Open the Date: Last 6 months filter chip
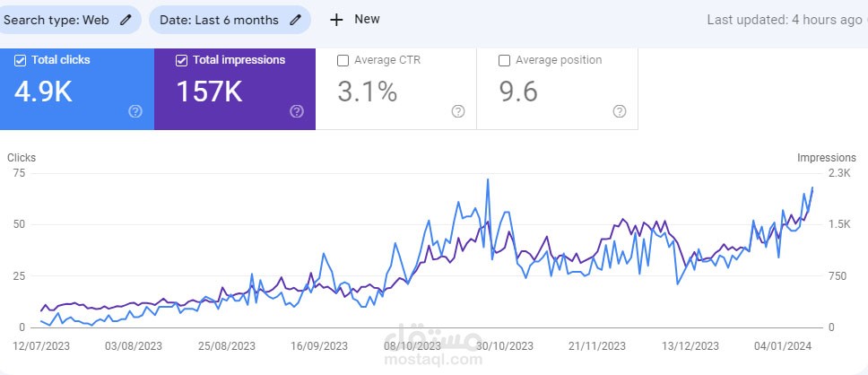 click(219, 20)
